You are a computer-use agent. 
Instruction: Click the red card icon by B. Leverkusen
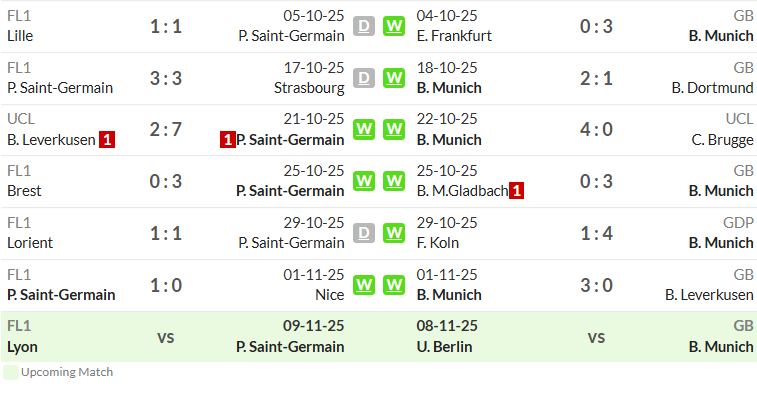(107, 140)
